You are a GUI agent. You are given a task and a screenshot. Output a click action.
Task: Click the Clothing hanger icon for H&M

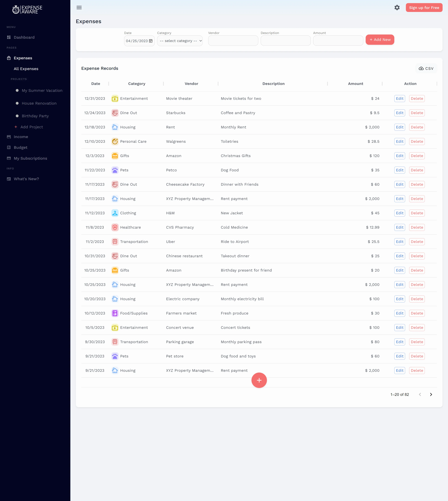[115, 213]
